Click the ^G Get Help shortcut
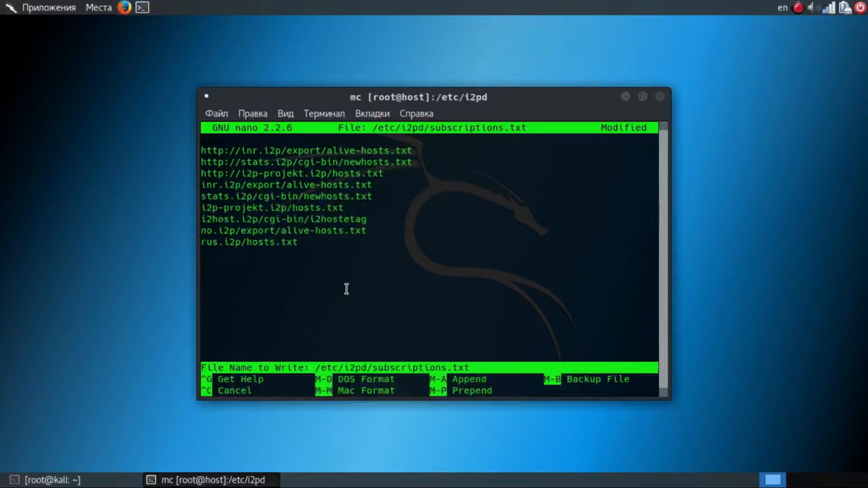 233,379
